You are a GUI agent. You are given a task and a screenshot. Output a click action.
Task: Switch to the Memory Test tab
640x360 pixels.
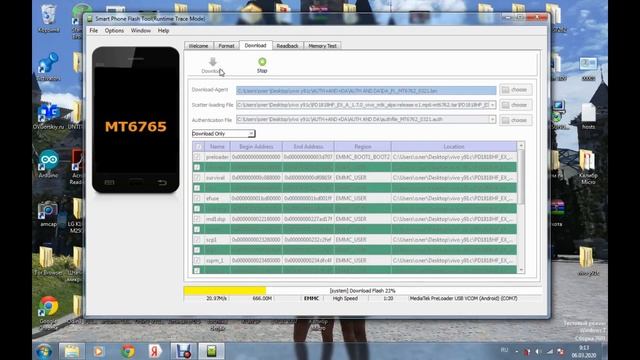tap(322, 46)
